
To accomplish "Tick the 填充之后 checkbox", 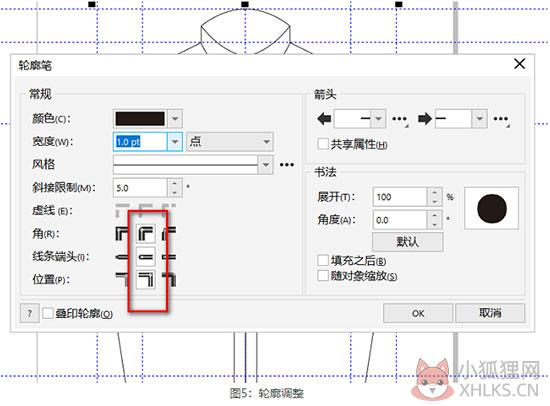I will pyautogui.click(x=323, y=260).
